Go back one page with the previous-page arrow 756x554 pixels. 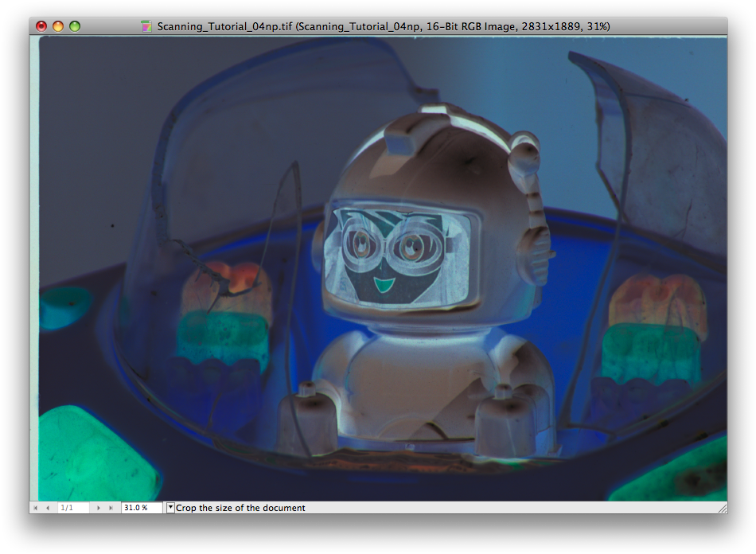click(x=47, y=507)
